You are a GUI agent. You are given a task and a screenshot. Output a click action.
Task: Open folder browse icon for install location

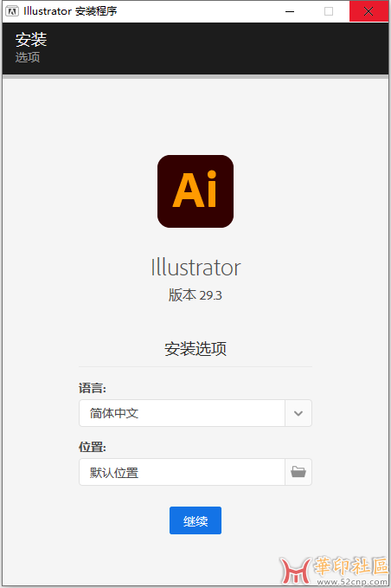pos(298,472)
